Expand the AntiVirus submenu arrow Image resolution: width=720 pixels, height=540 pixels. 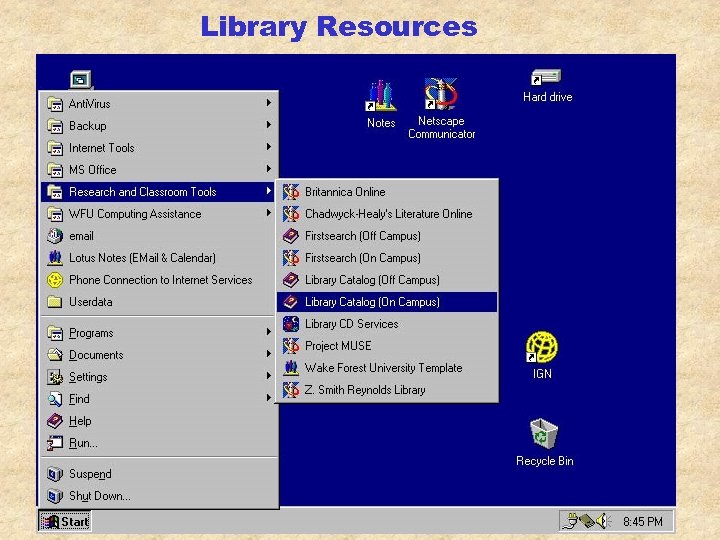[x=269, y=103]
